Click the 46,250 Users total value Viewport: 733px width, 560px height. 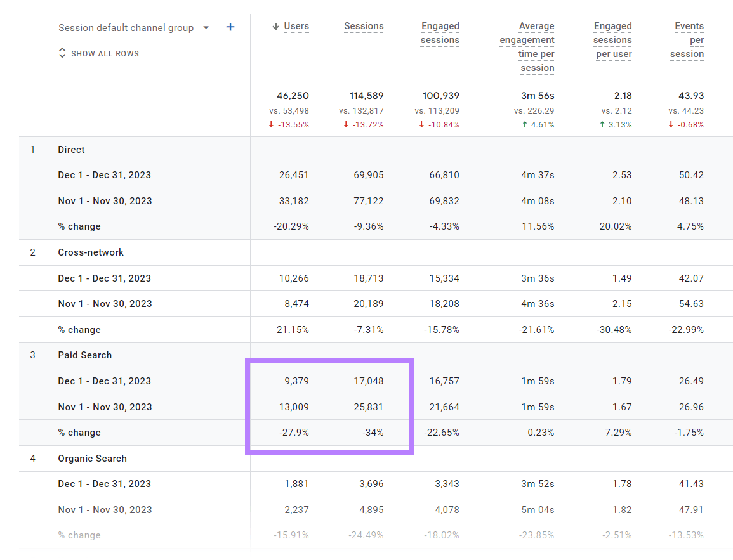[293, 96]
